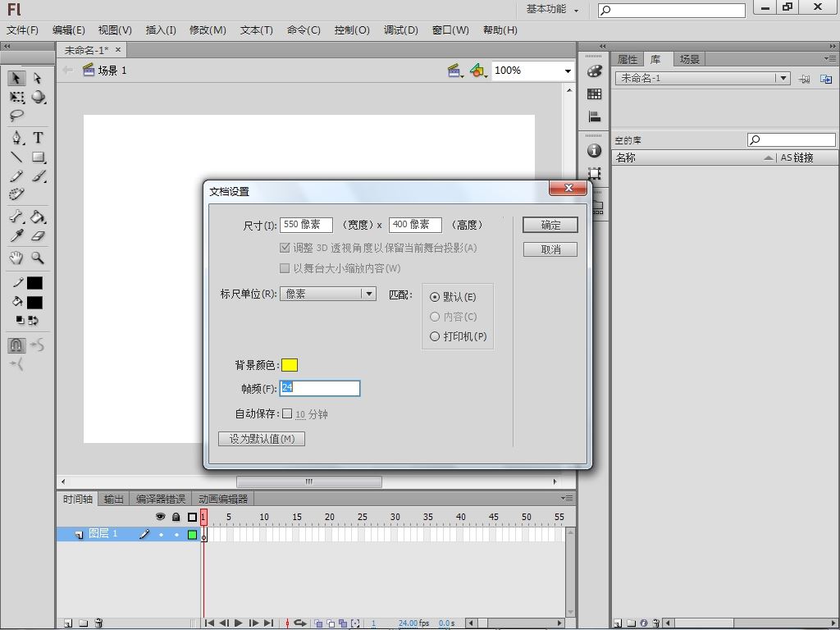
Task: Open the Color palette panel icon
Action: (594, 71)
